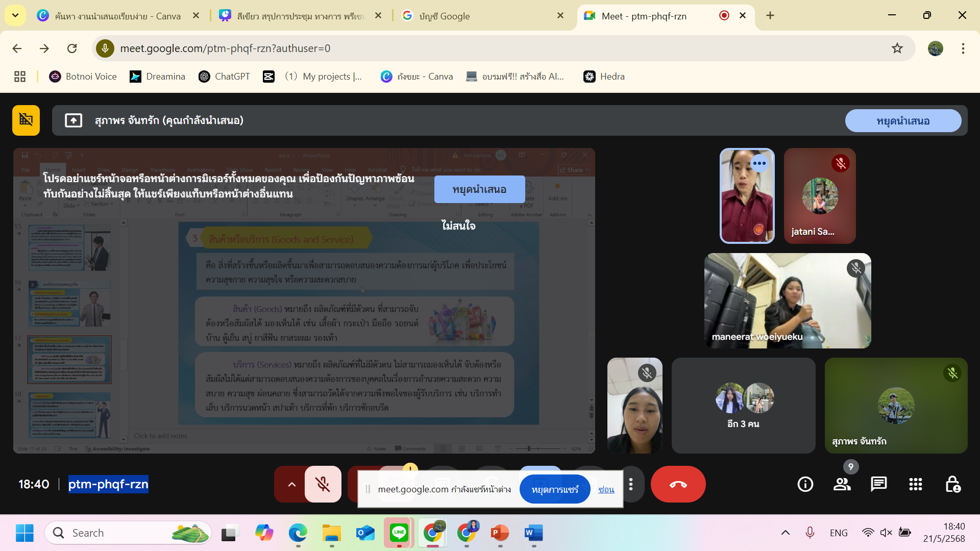
Task: Unmute the microphone in the Meet control bar
Action: tap(323, 484)
